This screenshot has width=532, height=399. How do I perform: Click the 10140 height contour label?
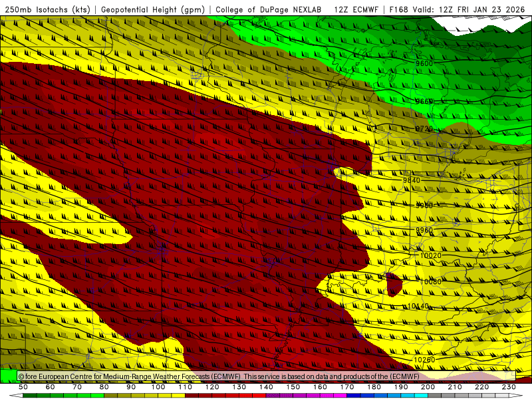(418, 307)
